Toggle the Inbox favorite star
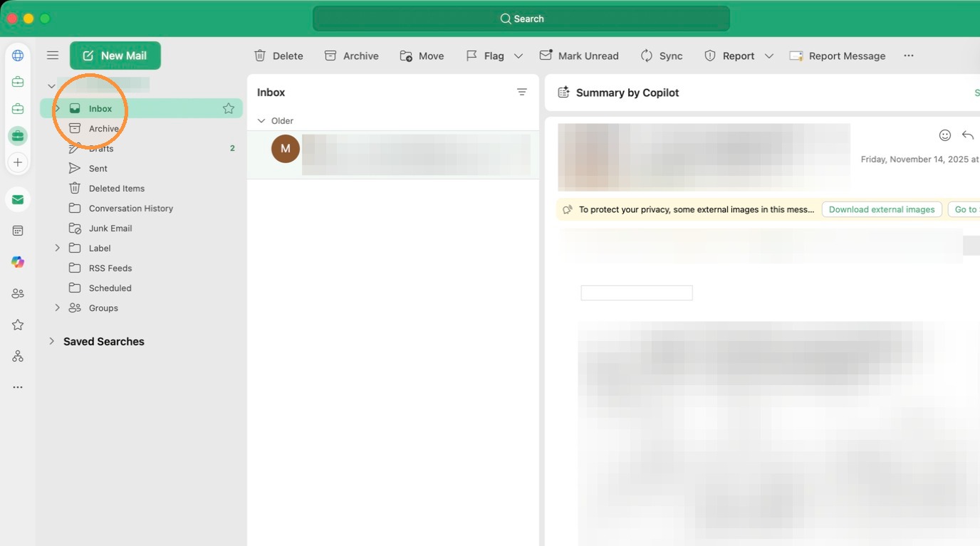Viewport: 980px width, 546px height. point(229,108)
